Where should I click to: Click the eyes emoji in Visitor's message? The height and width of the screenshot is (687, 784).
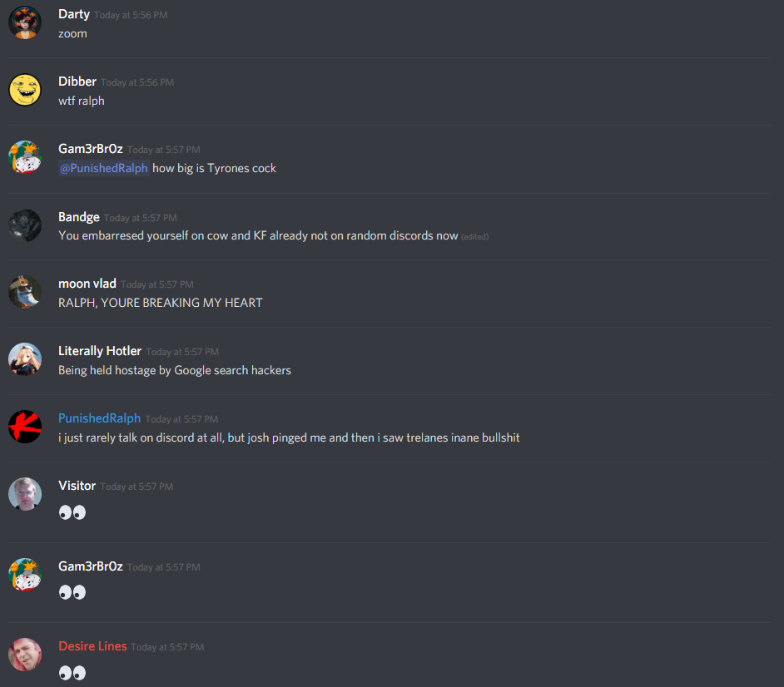(72, 512)
